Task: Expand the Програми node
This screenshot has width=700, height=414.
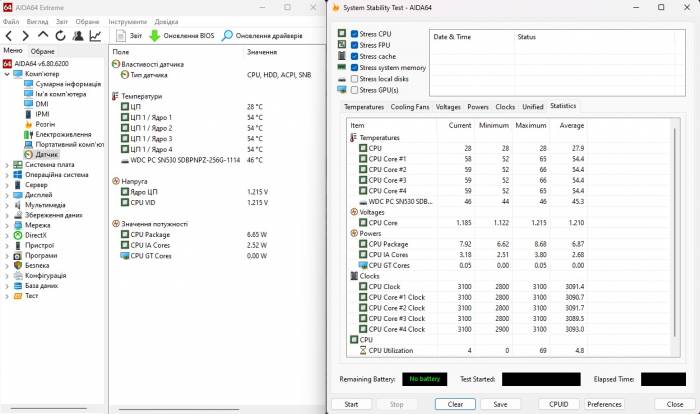Action: point(7,256)
